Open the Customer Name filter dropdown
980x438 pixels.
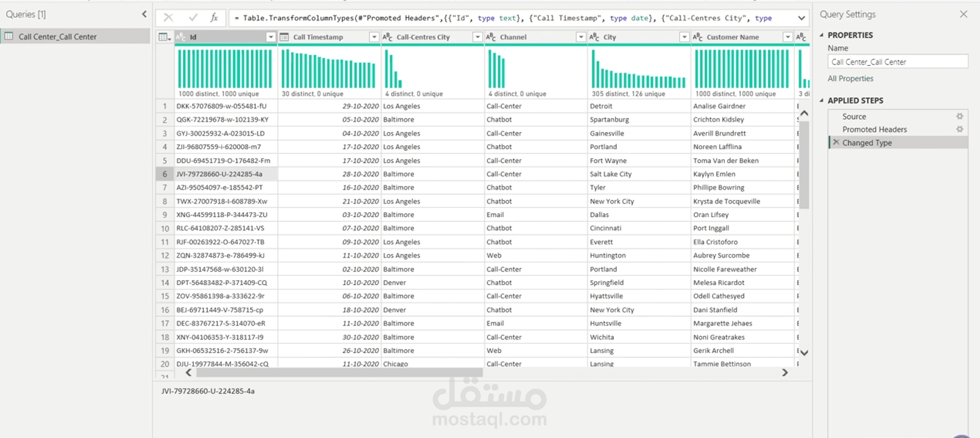point(788,37)
